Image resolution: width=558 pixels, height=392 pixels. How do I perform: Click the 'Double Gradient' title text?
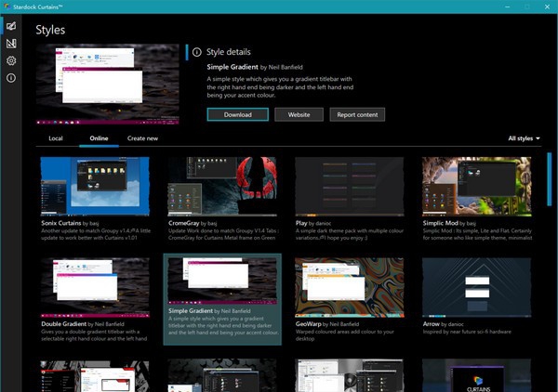coord(63,324)
